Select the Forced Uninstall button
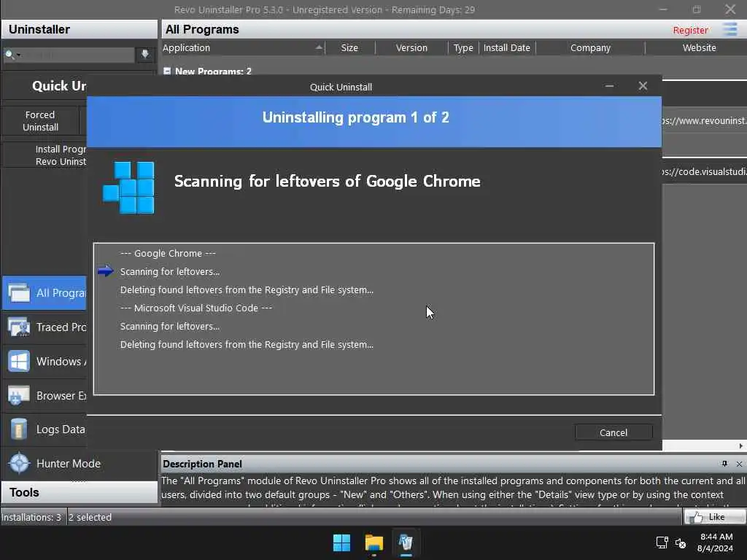 (x=41, y=121)
